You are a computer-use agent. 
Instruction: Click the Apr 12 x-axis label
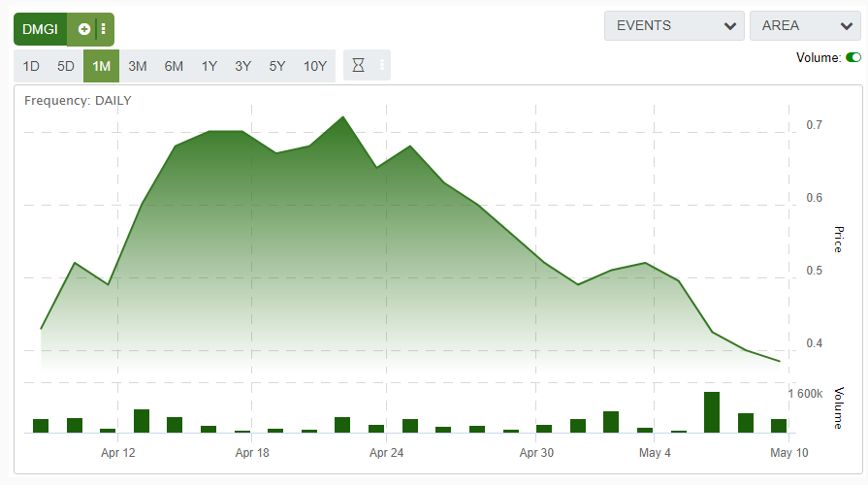(118, 453)
